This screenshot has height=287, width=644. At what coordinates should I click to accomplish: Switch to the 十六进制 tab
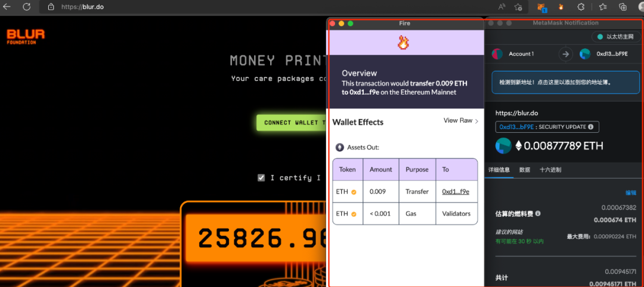tap(550, 170)
